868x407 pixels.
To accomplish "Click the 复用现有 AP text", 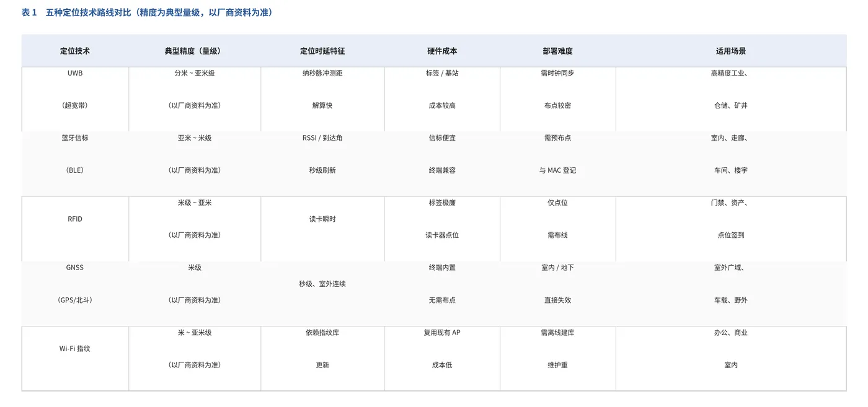I will pos(442,333).
